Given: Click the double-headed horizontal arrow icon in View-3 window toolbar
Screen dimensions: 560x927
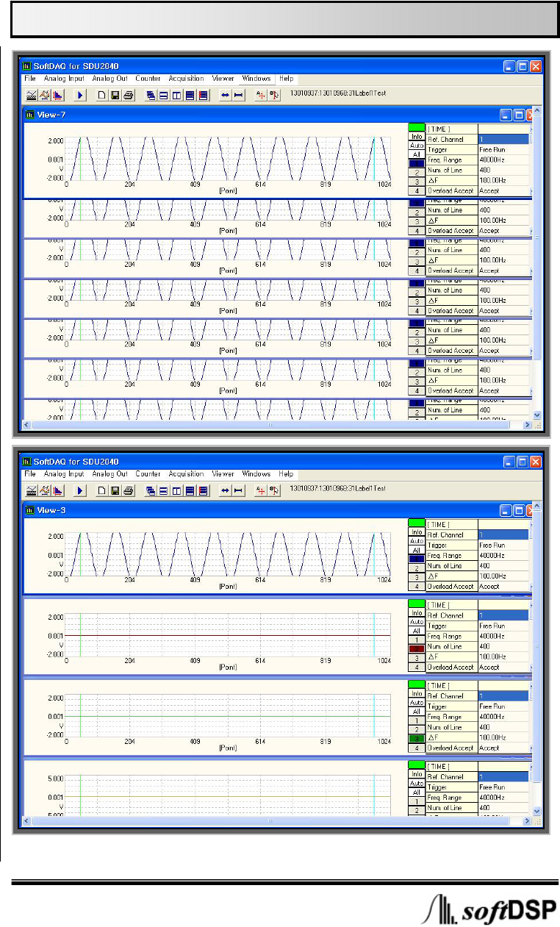Looking at the screenshot, I should (226, 490).
